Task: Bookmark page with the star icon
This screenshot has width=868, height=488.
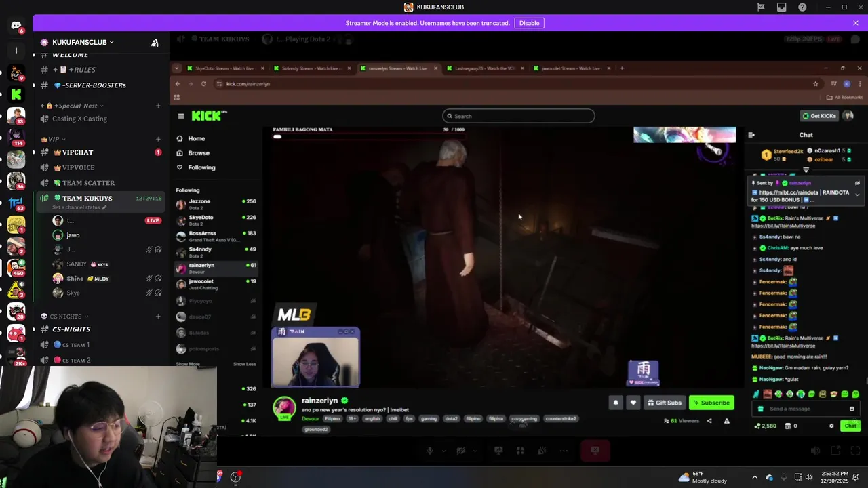Action: tap(816, 84)
